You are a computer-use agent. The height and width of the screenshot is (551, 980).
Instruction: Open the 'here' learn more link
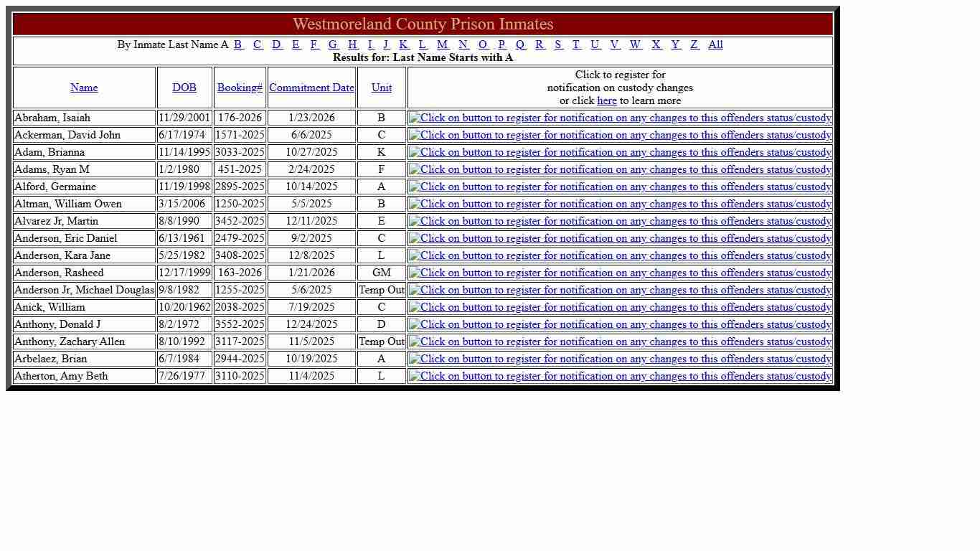click(606, 100)
